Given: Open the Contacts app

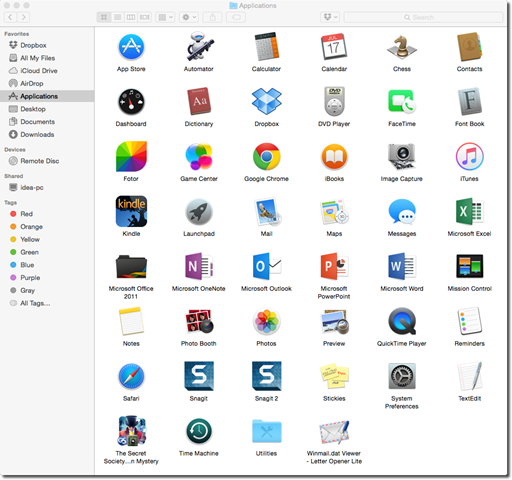Looking at the screenshot, I should [x=469, y=47].
